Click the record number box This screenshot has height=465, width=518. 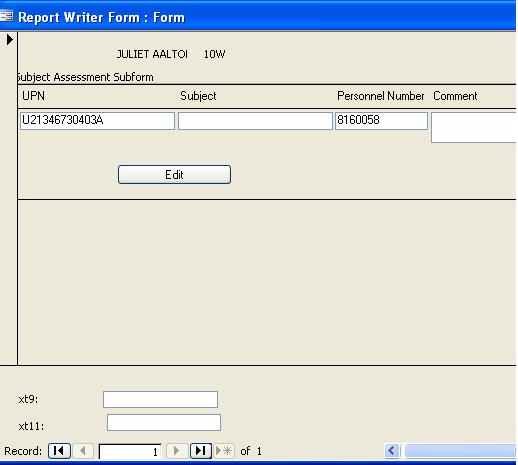[130, 451]
